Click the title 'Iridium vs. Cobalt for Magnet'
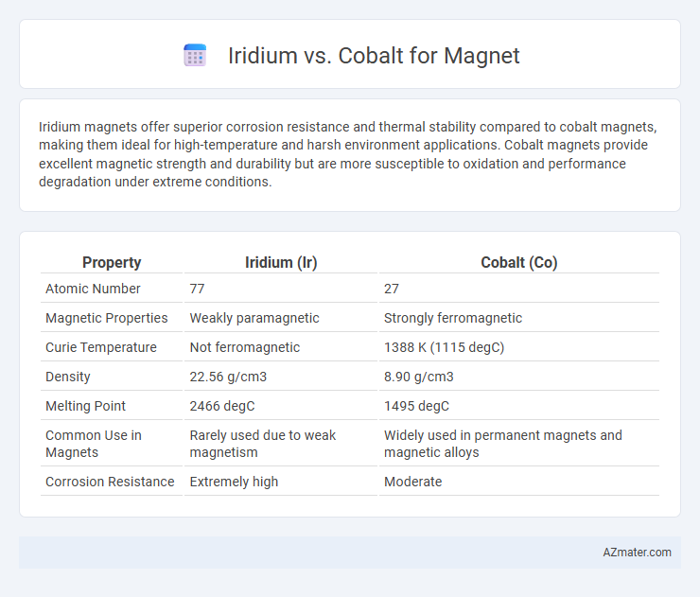This screenshot has height=597, width=700. pos(374,56)
